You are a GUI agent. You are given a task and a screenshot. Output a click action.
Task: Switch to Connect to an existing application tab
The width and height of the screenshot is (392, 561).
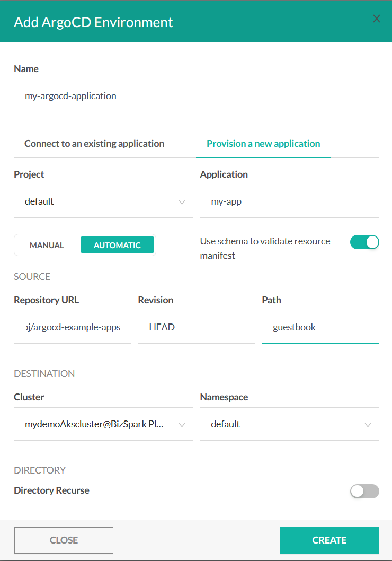point(94,144)
